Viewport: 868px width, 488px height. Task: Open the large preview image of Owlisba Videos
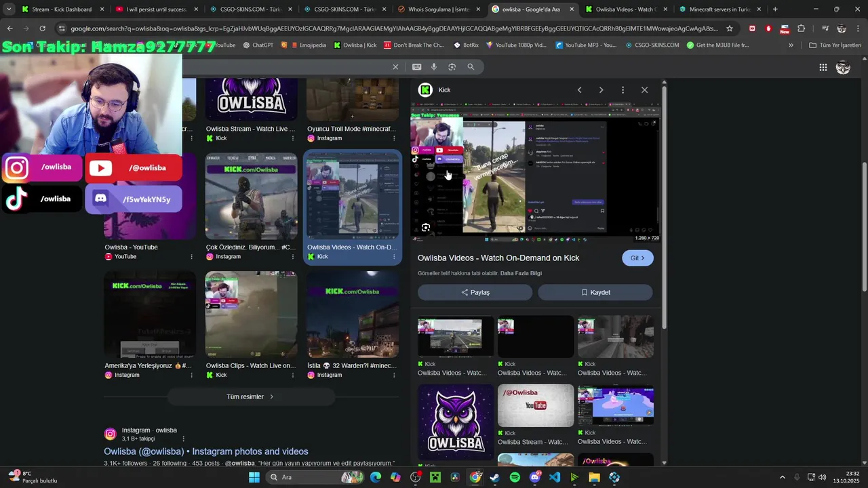pos(535,173)
